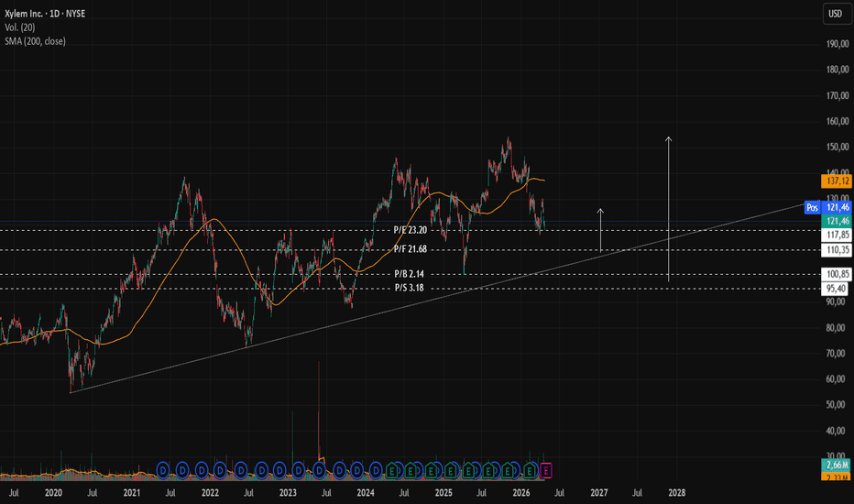Select the P/S 3.18 text annotation
The width and height of the screenshot is (854, 504).
coord(409,289)
